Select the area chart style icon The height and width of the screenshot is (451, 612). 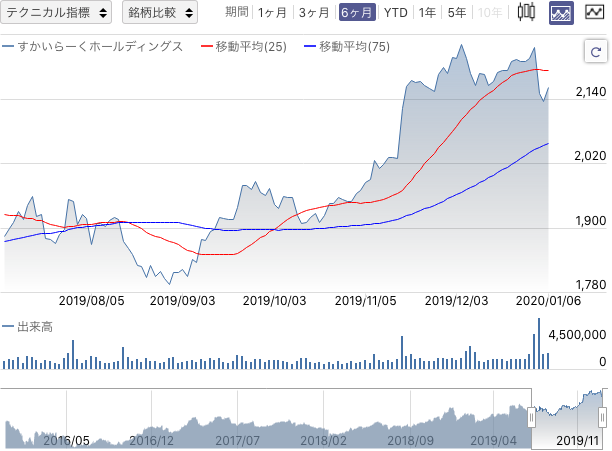click(561, 12)
